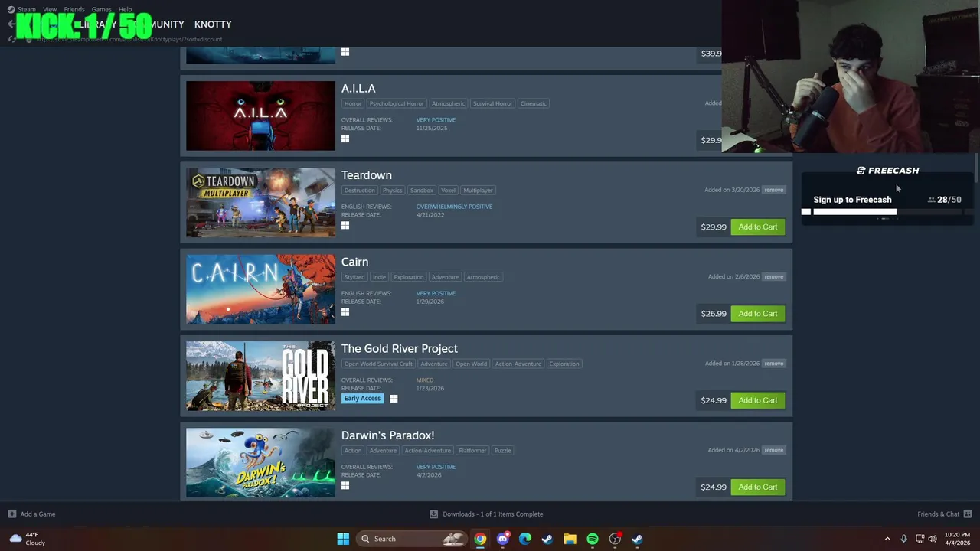The height and width of the screenshot is (551, 980).
Task: Open the clock showing 10:20 PM
Action: pyautogui.click(x=957, y=539)
